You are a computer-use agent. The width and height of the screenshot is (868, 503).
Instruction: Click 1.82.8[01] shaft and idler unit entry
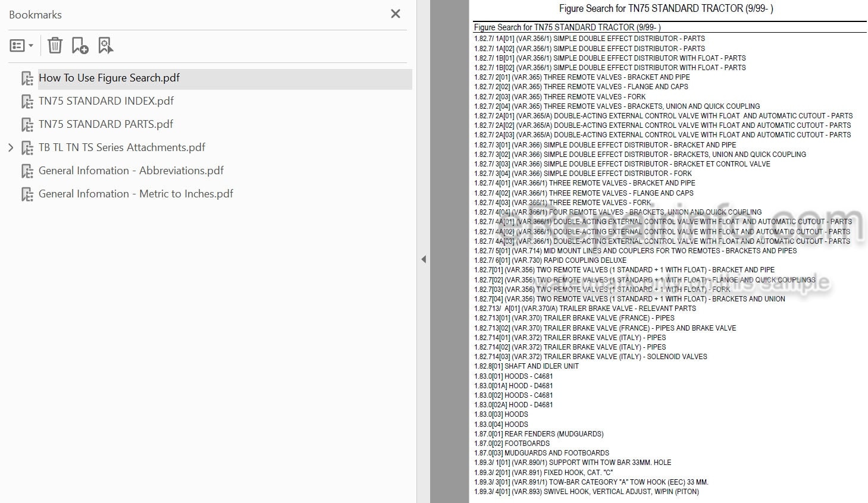[527, 366]
